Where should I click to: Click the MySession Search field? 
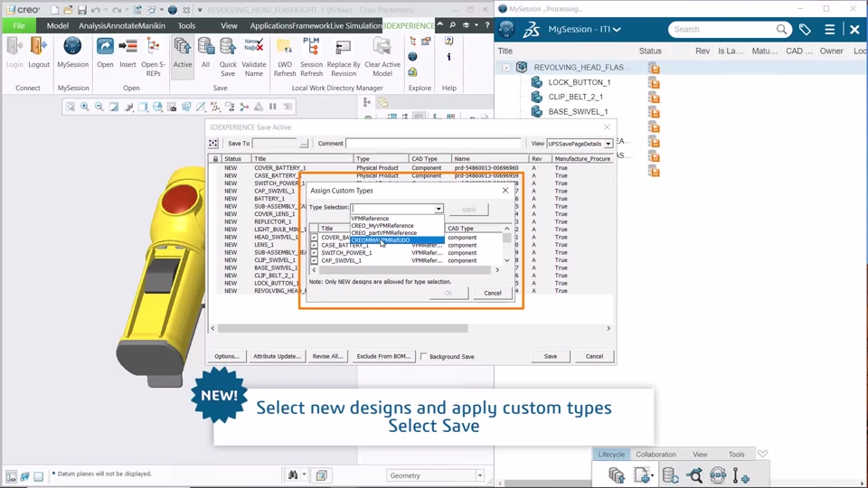[x=722, y=29]
